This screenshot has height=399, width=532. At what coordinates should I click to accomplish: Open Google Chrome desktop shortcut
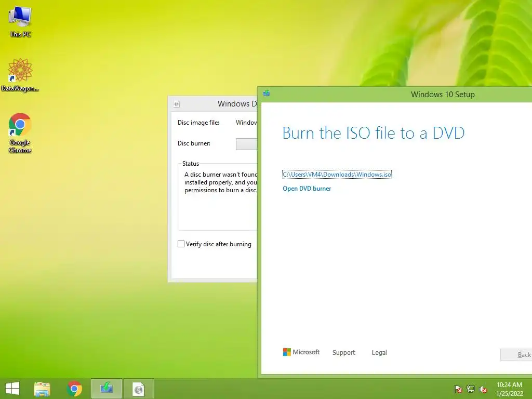click(x=20, y=133)
